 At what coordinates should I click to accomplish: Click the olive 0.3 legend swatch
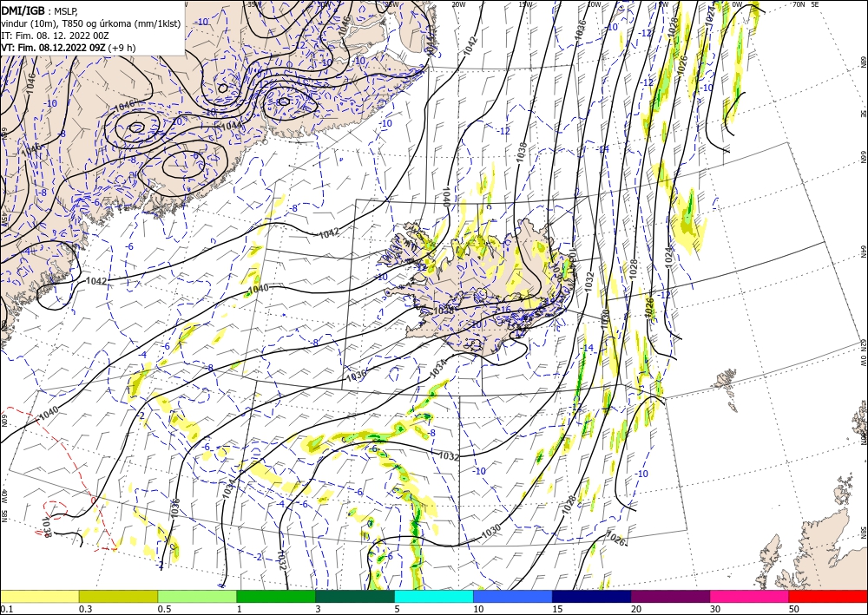(x=118, y=596)
